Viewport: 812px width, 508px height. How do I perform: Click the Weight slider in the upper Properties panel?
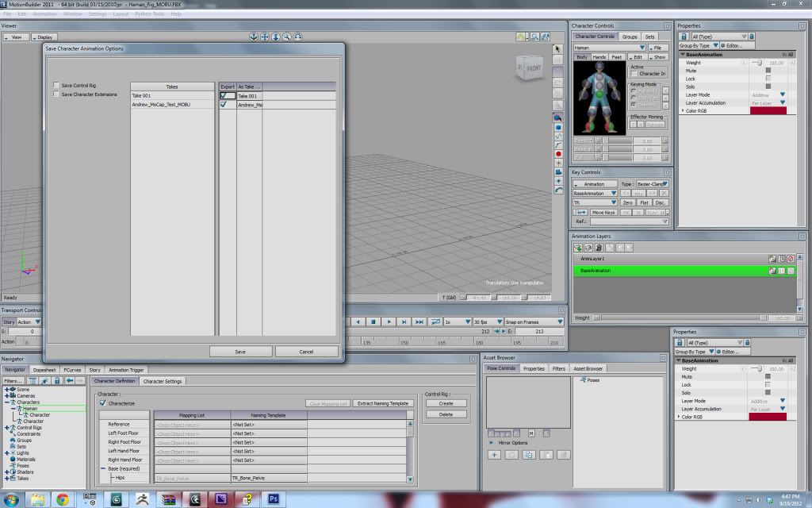756,63
